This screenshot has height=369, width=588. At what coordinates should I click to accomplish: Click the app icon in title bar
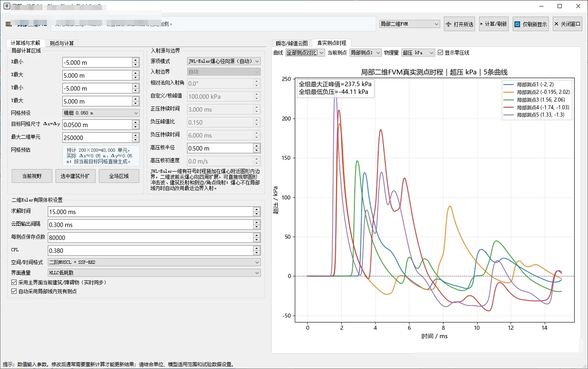tap(6, 6)
